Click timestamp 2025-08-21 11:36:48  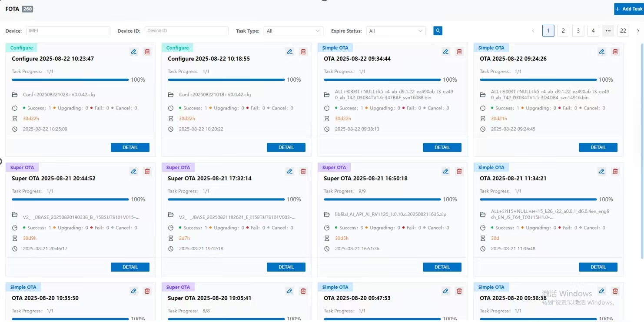(x=513, y=249)
